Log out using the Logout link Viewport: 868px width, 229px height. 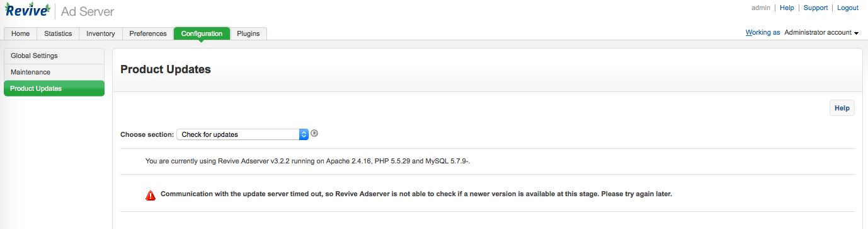point(848,8)
